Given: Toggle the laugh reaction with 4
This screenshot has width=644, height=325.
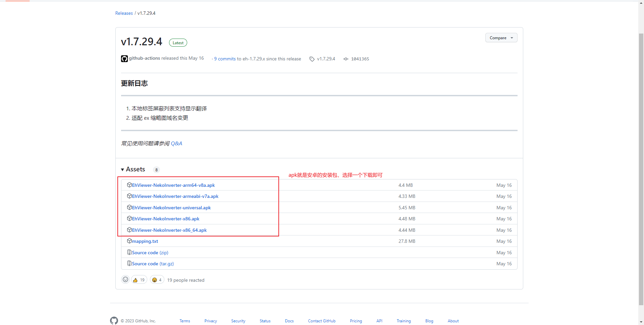Looking at the screenshot, I should click(157, 280).
